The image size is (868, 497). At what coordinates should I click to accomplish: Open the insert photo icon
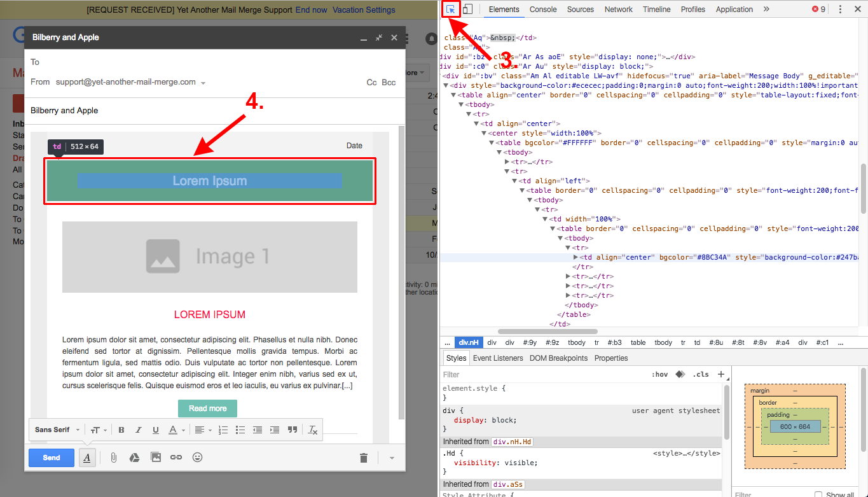[x=156, y=457]
